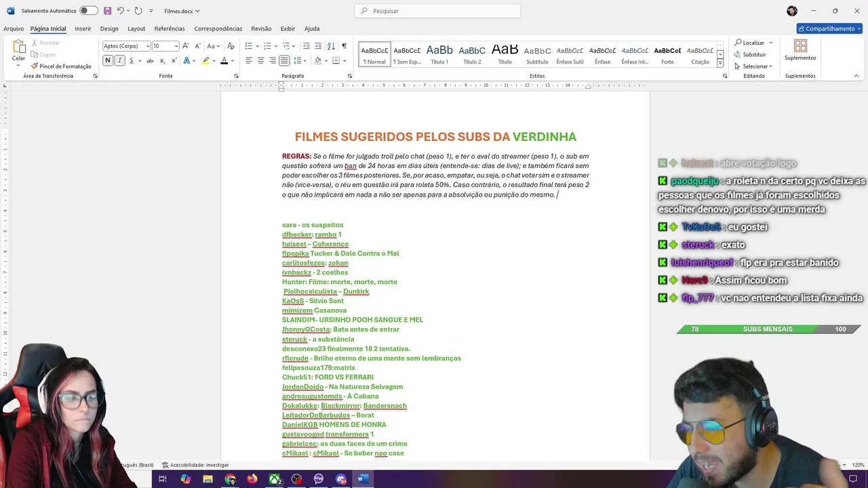
Task: Turn on Salvamento Automático switch
Action: [x=88, y=11]
